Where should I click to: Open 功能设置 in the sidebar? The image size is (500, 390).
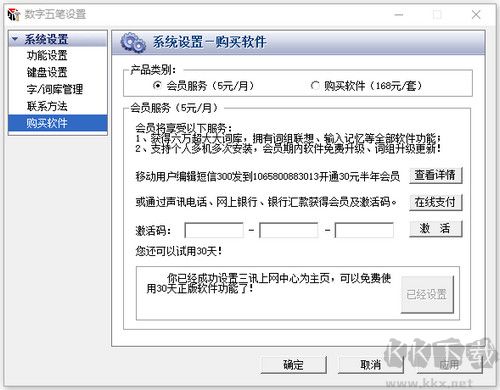click(x=47, y=55)
